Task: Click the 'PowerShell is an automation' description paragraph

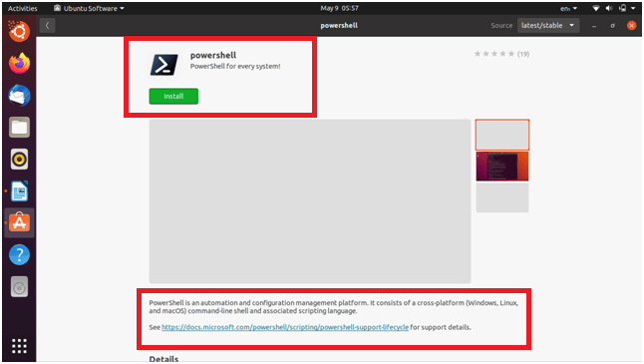Action: (x=334, y=307)
